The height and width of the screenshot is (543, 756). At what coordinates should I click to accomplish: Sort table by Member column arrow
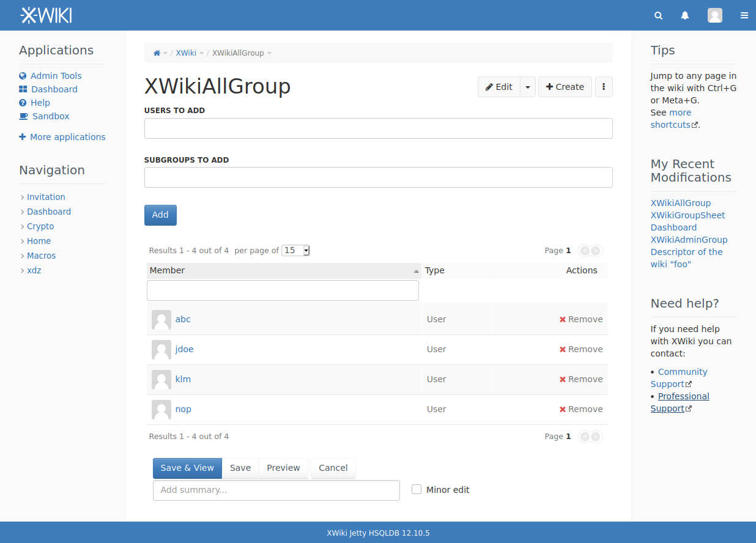click(x=417, y=271)
